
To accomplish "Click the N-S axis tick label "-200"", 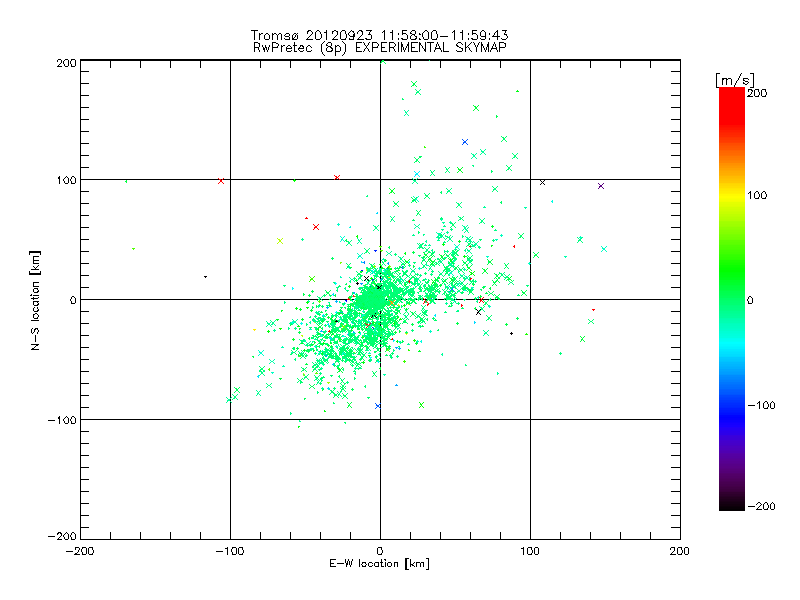I will pos(62,536).
